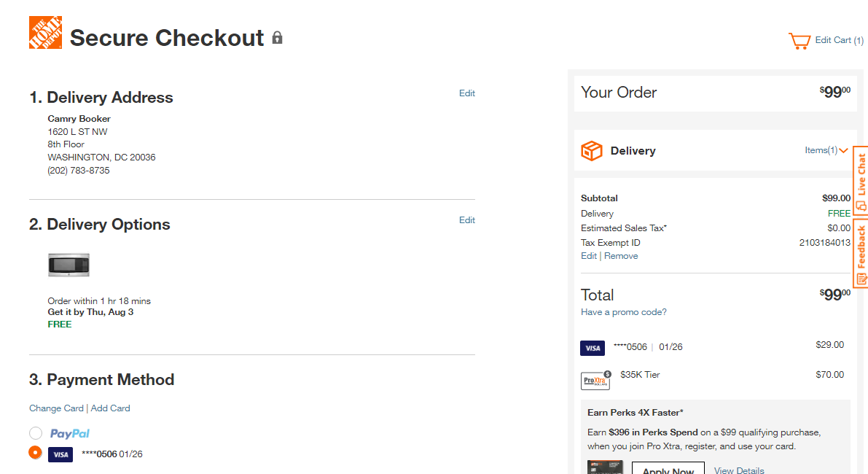Click the microwave product thumbnail
The width and height of the screenshot is (868, 474).
point(69,265)
